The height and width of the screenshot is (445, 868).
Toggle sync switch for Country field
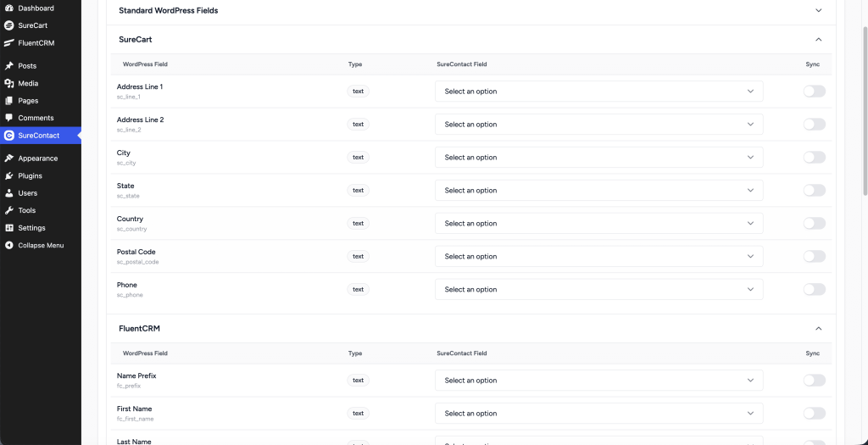[814, 224]
